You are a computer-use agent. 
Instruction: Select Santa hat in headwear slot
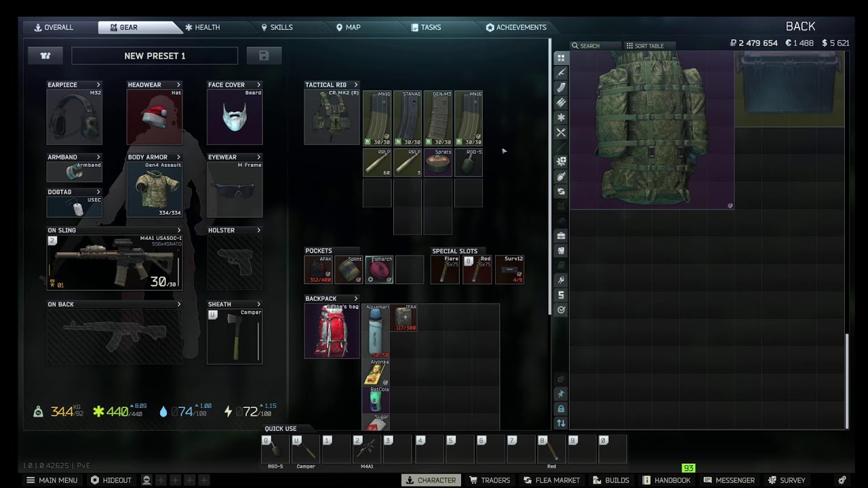[155, 117]
